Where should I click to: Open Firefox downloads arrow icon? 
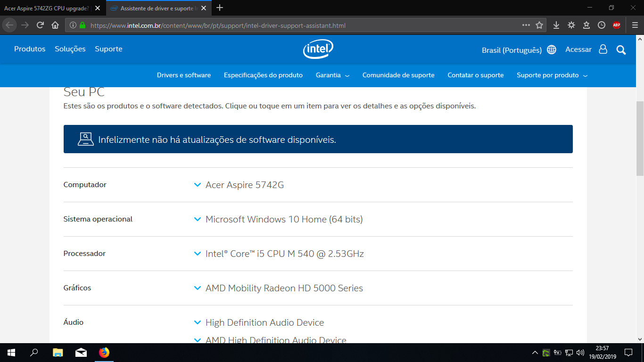pos(556,25)
